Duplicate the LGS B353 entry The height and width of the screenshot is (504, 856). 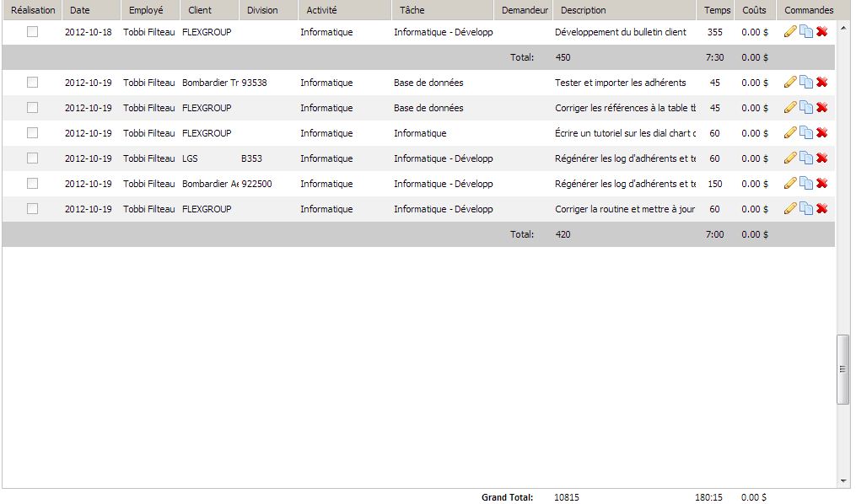click(x=805, y=158)
